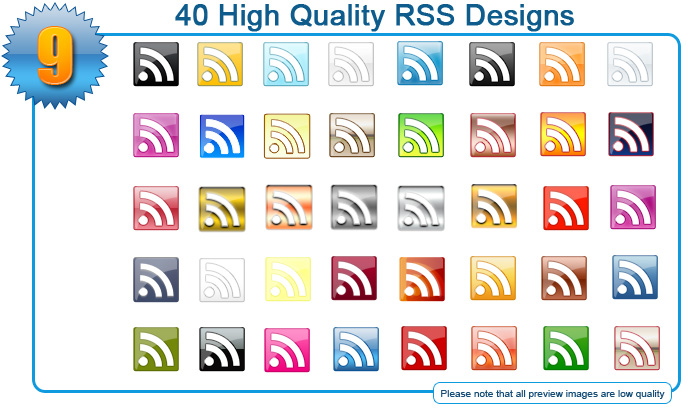Select the golden yellow RSS icon in top row
700x410 pixels.
[220, 64]
